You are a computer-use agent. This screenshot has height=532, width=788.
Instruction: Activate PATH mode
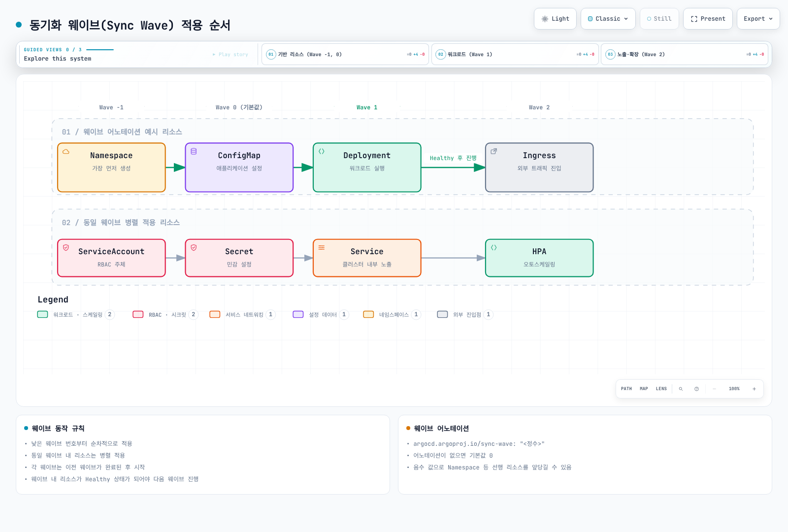click(626, 389)
